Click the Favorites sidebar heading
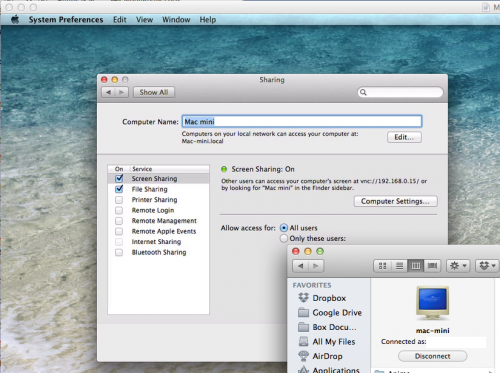This screenshot has width=500, height=373. pyautogui.click(x=312, y=285)
